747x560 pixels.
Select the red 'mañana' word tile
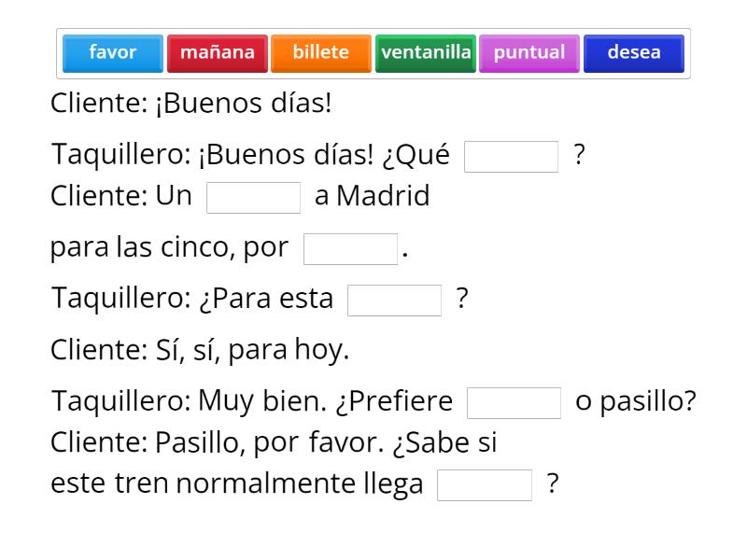click(x=218, y=53)
